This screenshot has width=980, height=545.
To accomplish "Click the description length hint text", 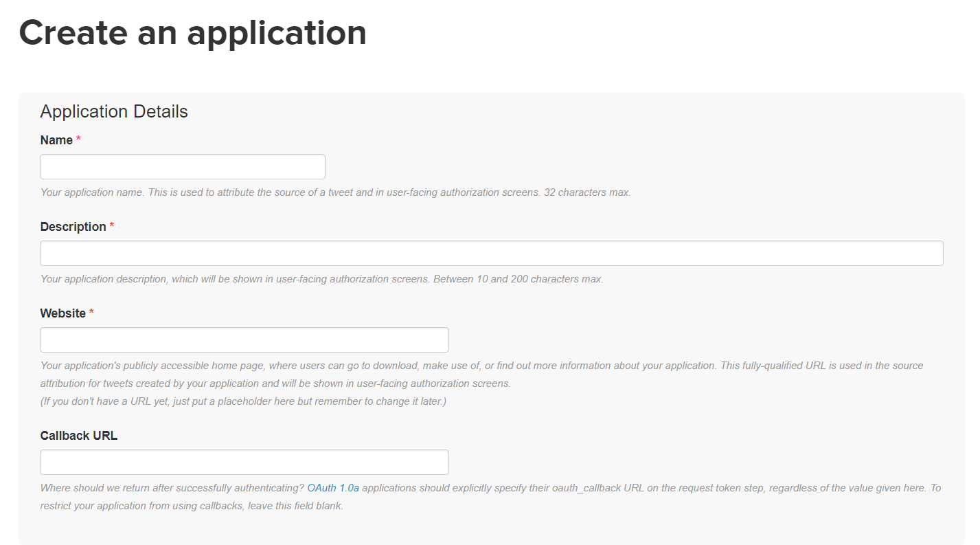I will [321, 279].
